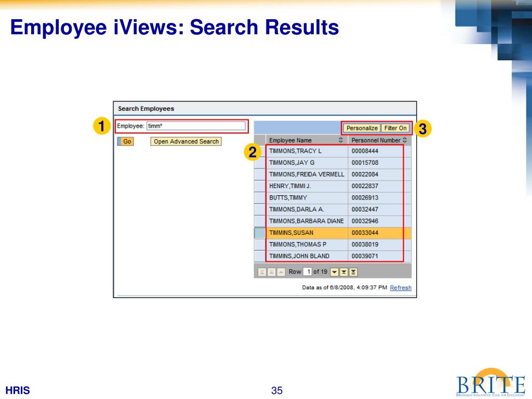Toggle the Filter On button
The image size is (532, 399).
click(395, 128)
